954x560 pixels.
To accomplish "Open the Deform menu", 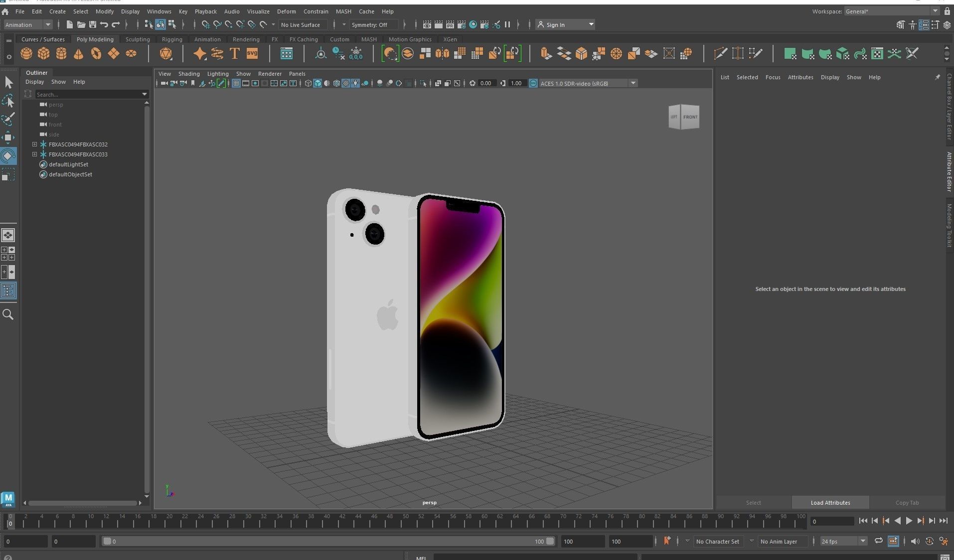I will [286, 11].
